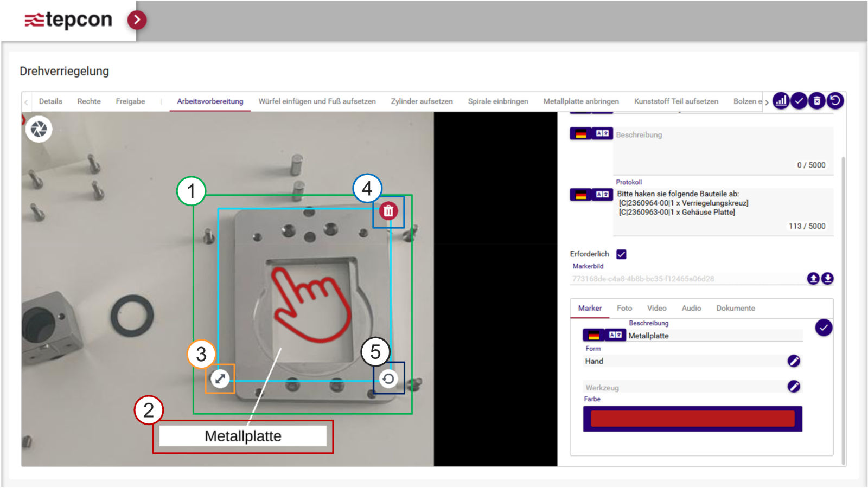Open the Zylinder aufsetzen step tab

coord(422,101)
